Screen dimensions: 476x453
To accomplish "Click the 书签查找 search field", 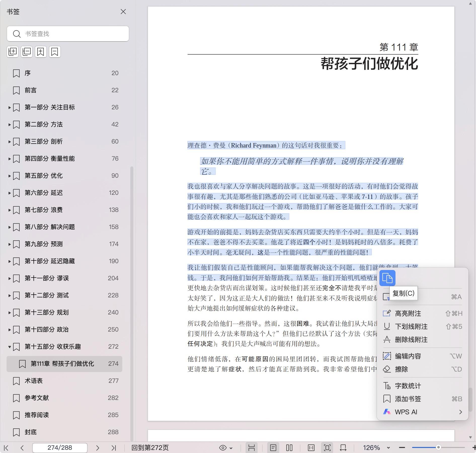I will click(73, 34).
